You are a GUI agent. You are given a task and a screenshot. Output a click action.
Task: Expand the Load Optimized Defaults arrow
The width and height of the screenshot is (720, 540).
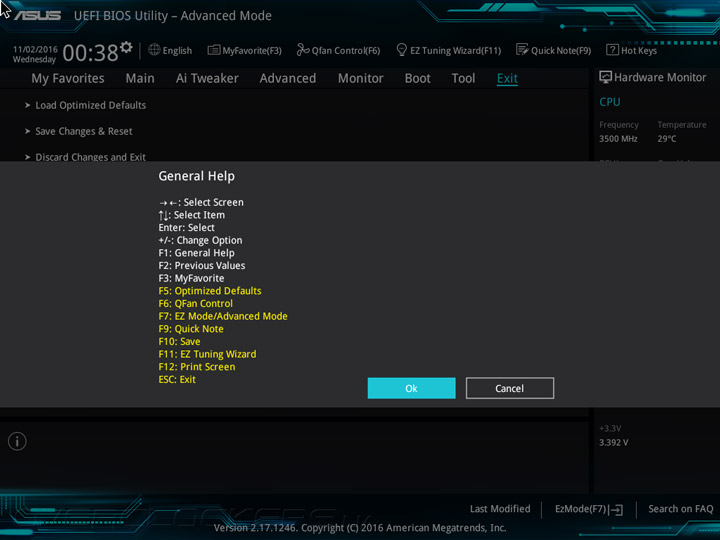click(x=28, y=105)
